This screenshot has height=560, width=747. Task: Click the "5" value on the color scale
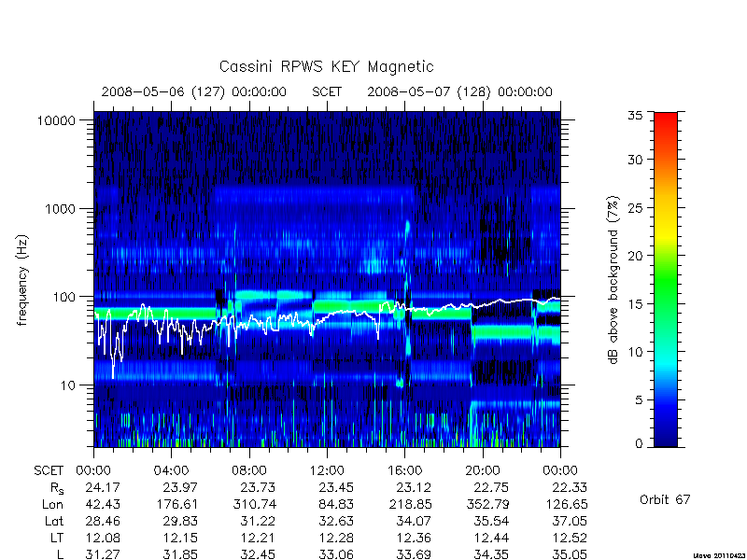click(639, 400)
